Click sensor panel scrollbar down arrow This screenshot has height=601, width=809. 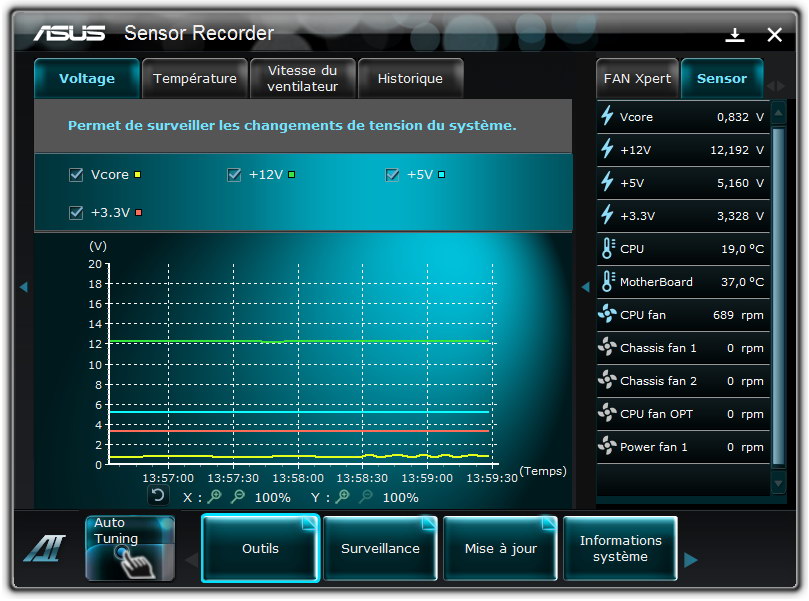pyautogui.click(x=779, y=483)
